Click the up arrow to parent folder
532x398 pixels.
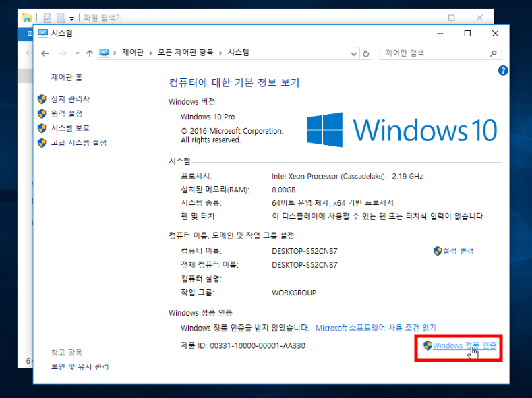tap(90, 53)
